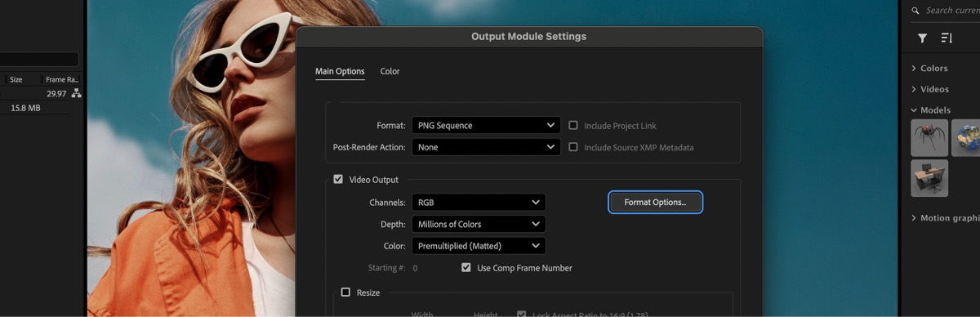This screenshot has height=317, width=980.
Task: Open the Format dropdown showing PNG Sequence
Action: click(x=486, y=126)
